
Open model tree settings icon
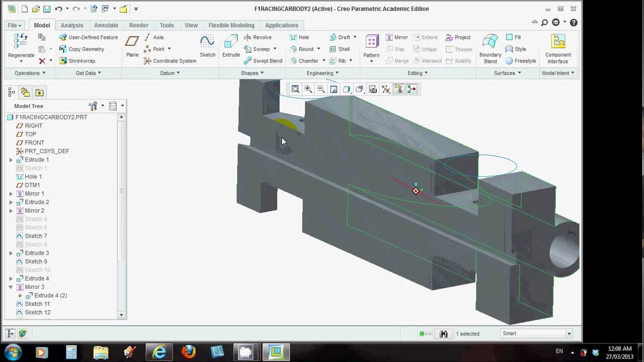click(93, 106)
